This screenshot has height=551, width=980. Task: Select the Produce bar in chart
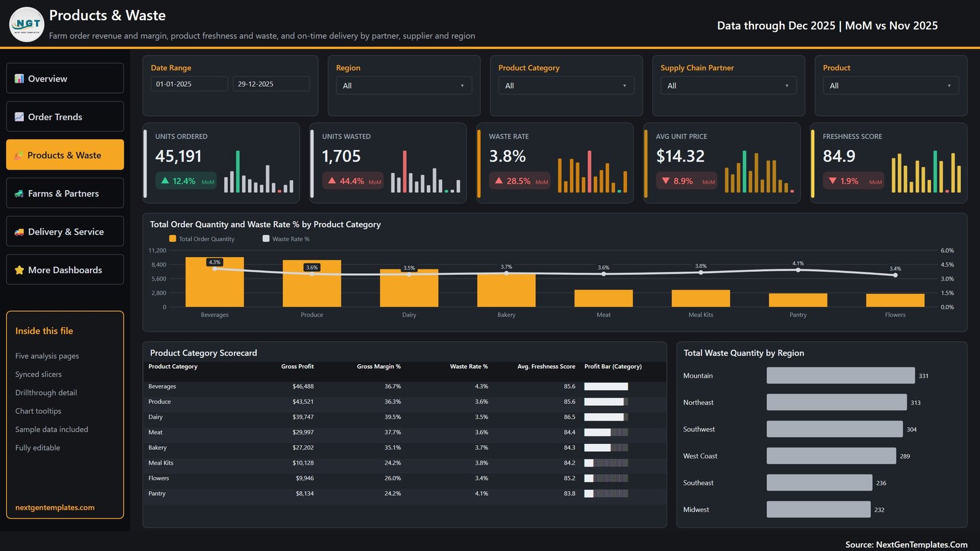click(x=312, y=283)
